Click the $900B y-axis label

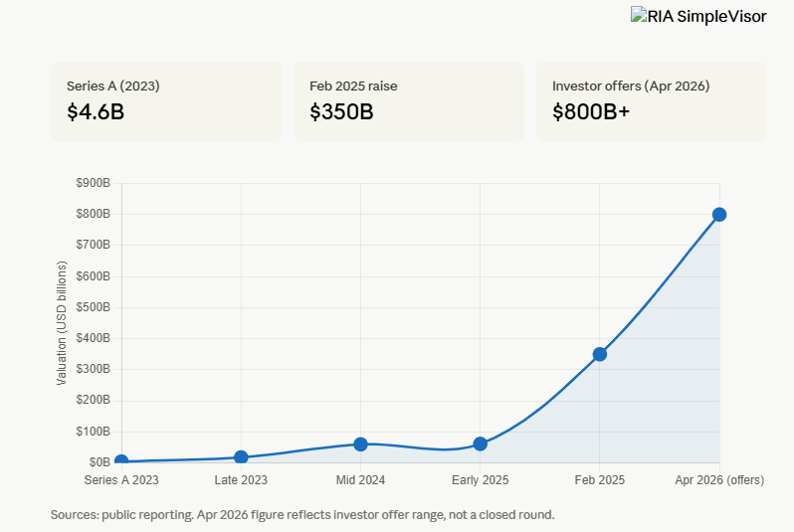[x=93, y=183]
